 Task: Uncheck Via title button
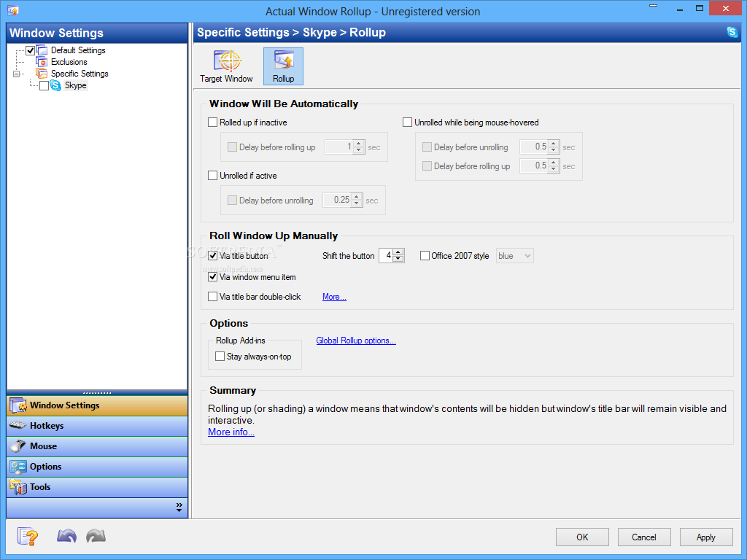click(213, 256)
